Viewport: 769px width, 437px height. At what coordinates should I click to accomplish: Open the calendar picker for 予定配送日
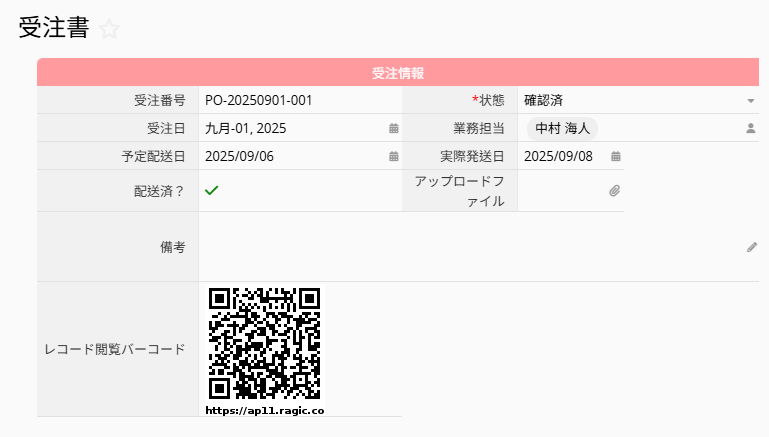coord(393,156)
